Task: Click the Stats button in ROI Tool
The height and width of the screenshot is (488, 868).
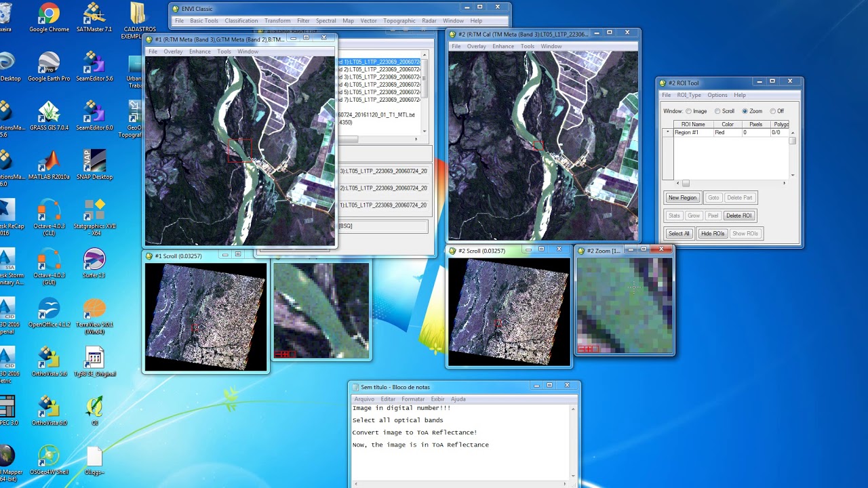Action: pyautogui.click(x=674, y=216)
